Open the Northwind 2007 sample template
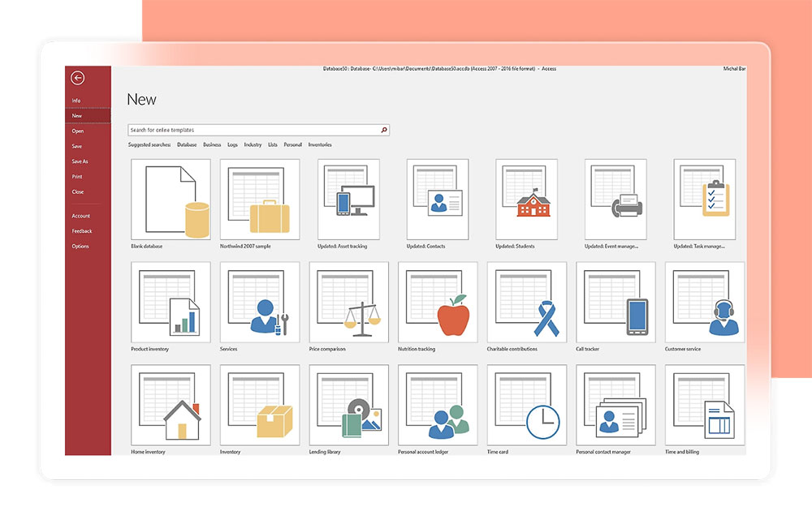Screen dimensions: 812x520 [x=259, y=199]
